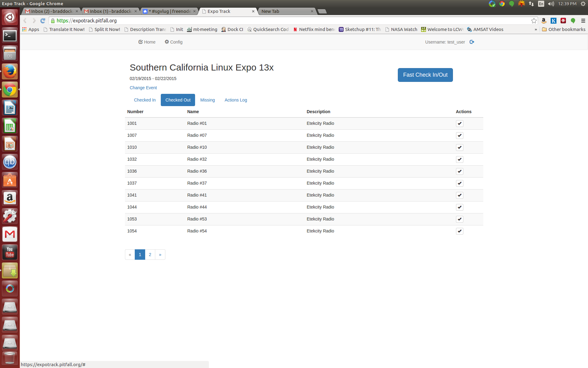Image resolution: width=588 pixels, height=368 pixels.
Task: Open Ubuntu Software Center from the dock
Action: pos(10,180)
